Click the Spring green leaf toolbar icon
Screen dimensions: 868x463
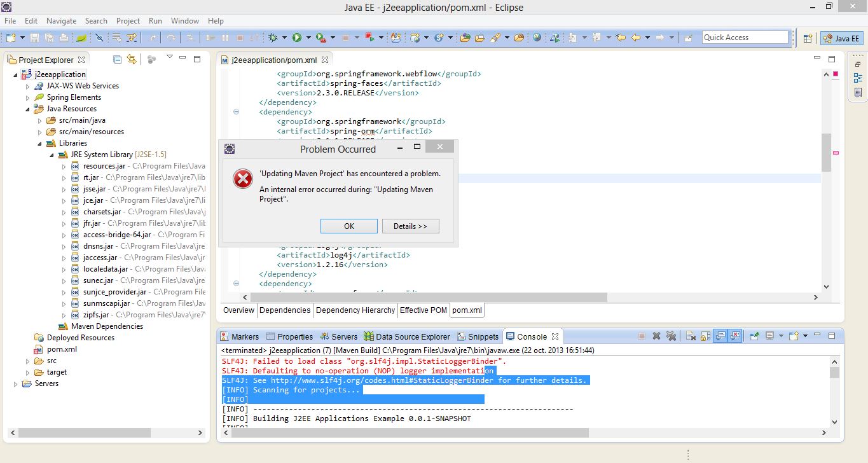coord(81,38)
